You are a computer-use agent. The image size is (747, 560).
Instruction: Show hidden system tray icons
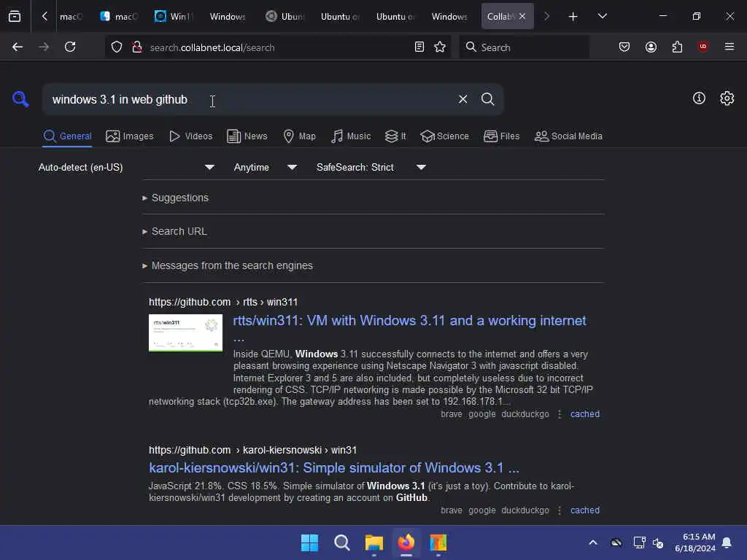[593, 542]
